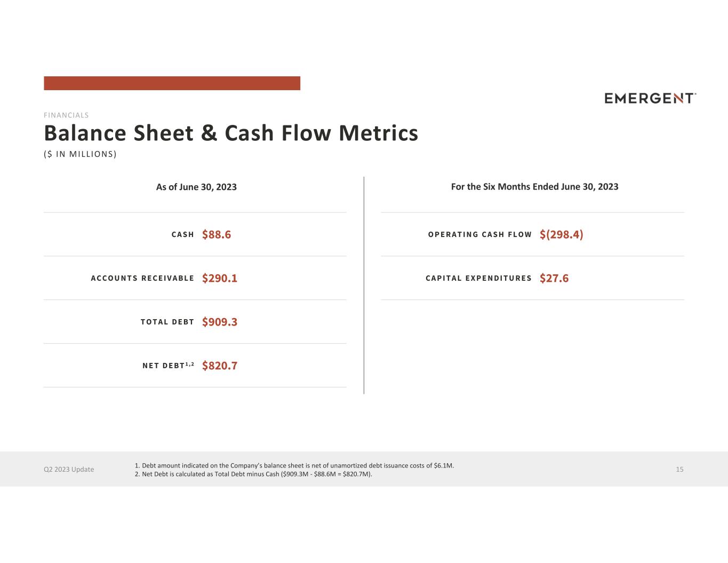728x563 pixels.
Task: Click the FINANCIALS section label
Action: (x=66, y=115)
